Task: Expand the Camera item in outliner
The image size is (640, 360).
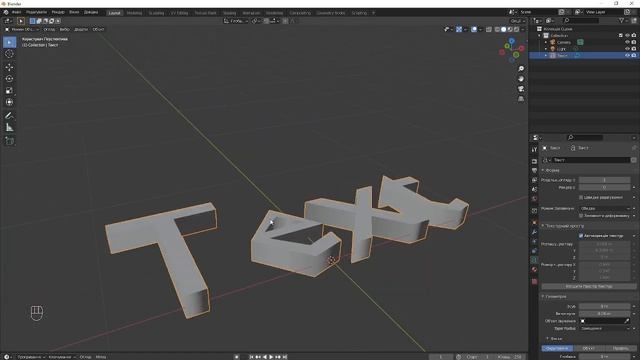Action: (546, 42)
